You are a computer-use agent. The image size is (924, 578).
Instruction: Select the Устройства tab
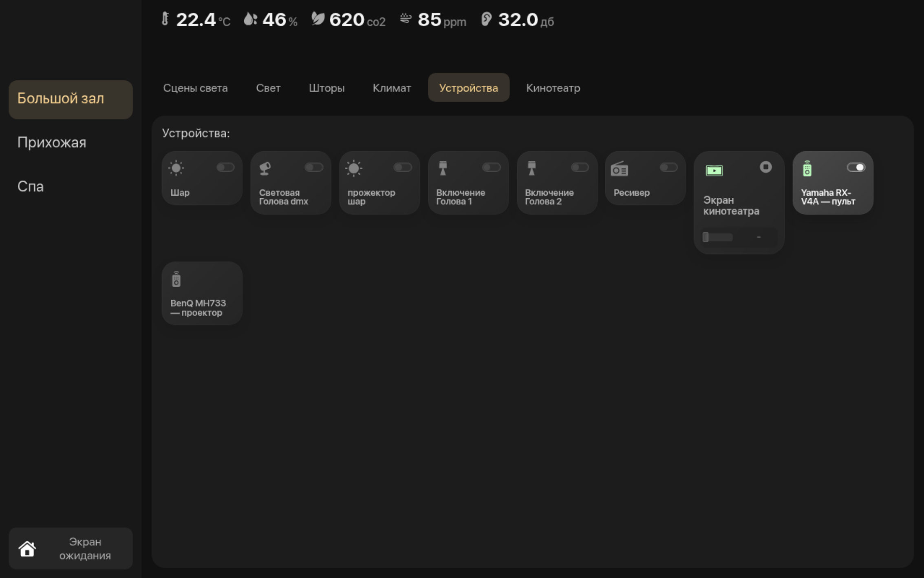pos(468,88)
